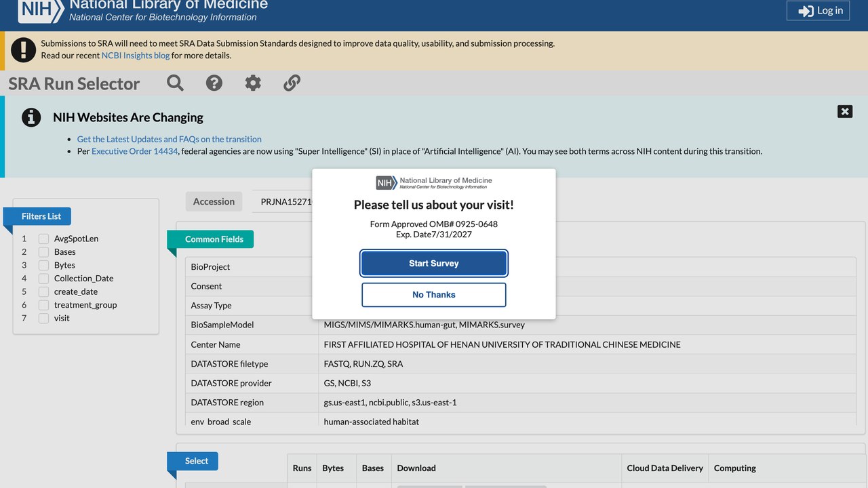This screenshot has width=868, height=488.
Task: Decline survey with No Thanks
Action: pos(434,295)
